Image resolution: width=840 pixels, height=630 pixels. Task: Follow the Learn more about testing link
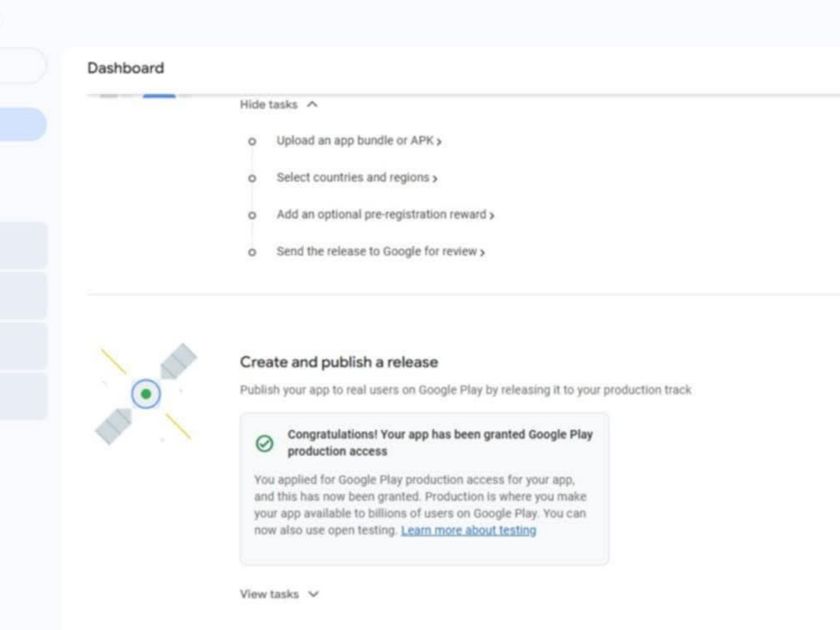pos(468,530)
